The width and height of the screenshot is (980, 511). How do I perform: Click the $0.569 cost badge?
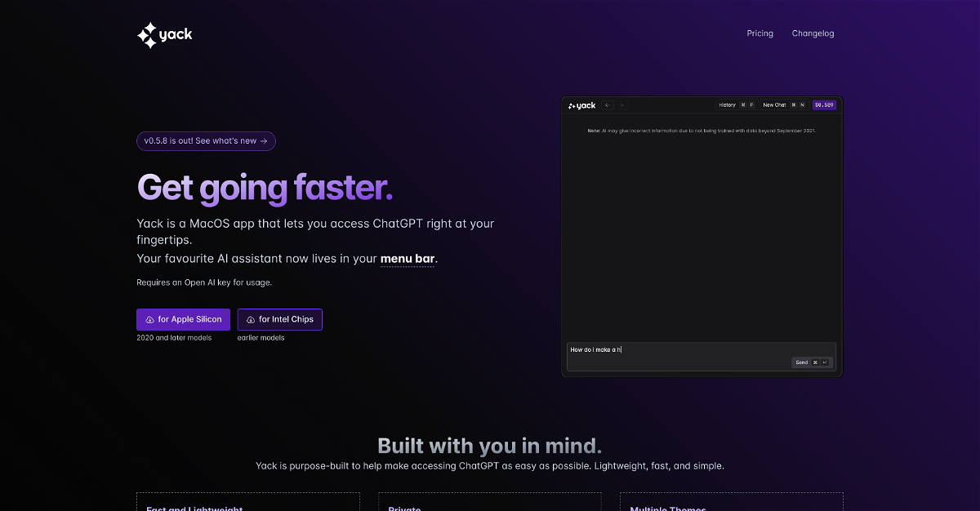[x=824, y=105]
